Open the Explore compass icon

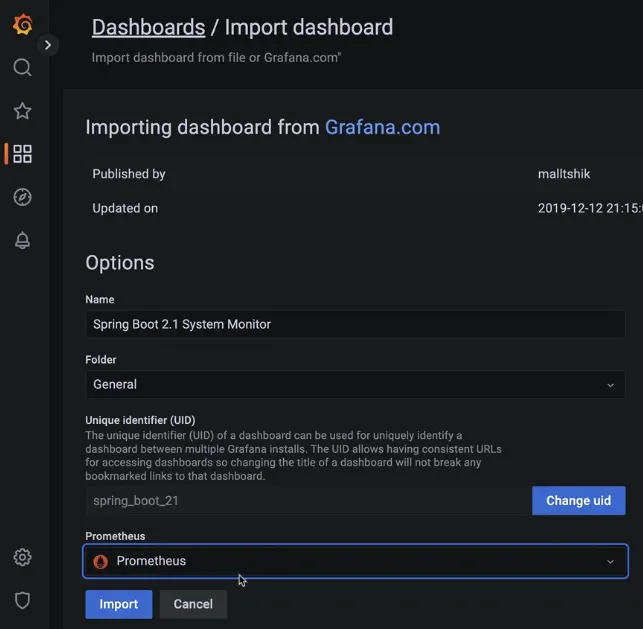click(22, 197)
